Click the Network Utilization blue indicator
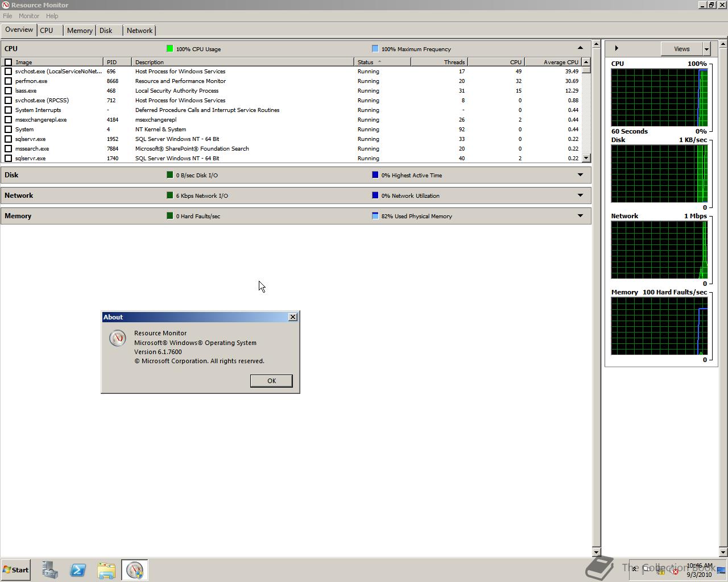Image resolution: width=728 pixels, height=582 pixels. [x=375, y=196]
